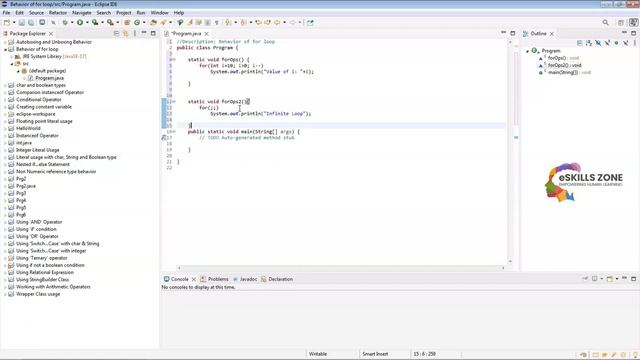Click the Smart Insert status field
Image resolution: width=640 pixels, height=360 pixels.
pyautogui.click(x=375, y=354)
